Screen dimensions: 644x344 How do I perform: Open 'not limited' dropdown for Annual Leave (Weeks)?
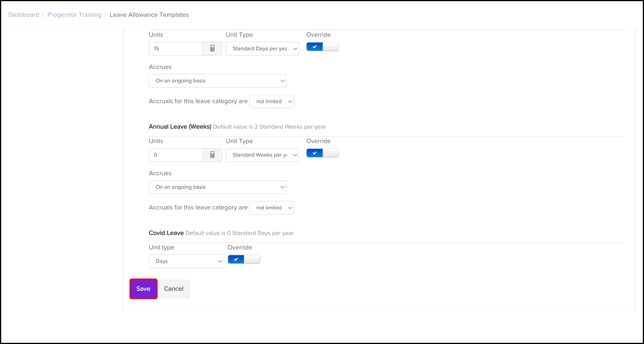pos(271,208)
